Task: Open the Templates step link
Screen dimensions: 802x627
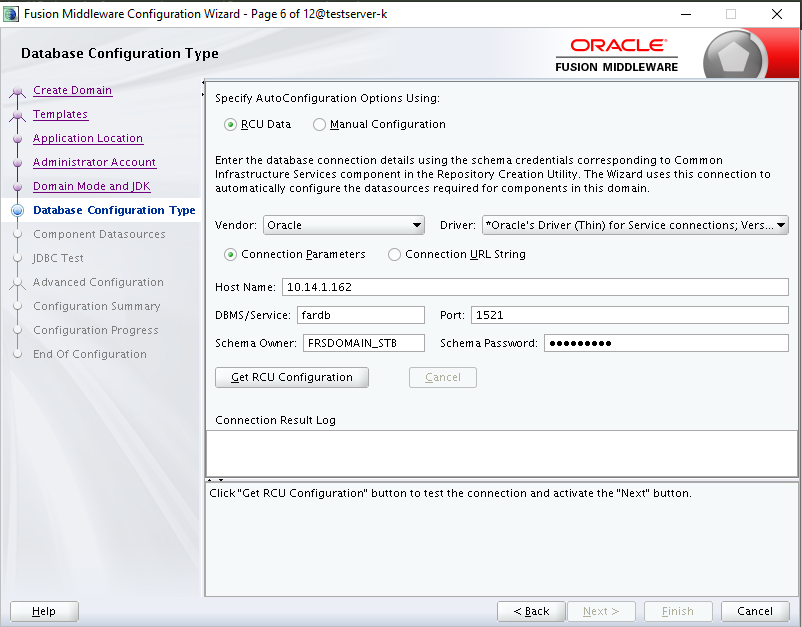Action: 60,115
